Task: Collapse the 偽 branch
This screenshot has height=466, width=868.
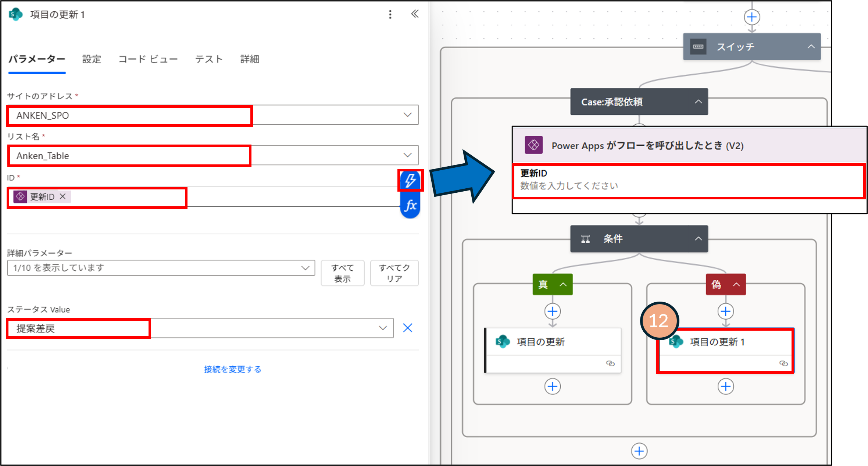Action: [x=736, y=284]
